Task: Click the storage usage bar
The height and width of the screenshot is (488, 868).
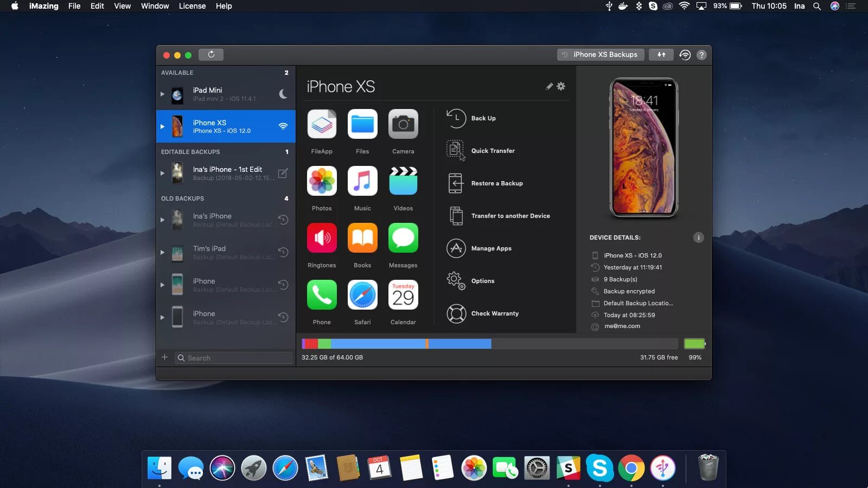Action: (490, 344)
